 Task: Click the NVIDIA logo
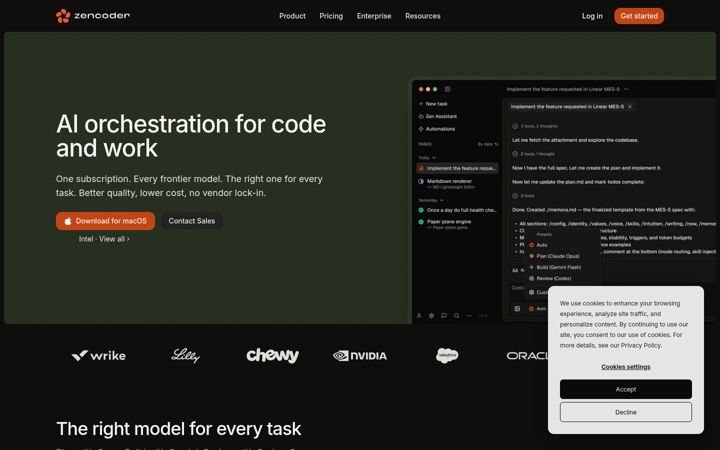click(360, 355)
